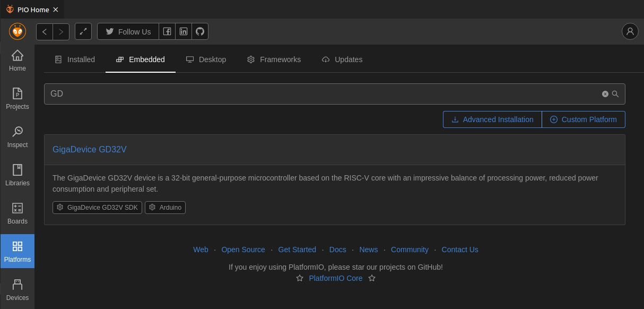Open the GigaDevice GD32V platform link
Image resolution: width=644 pixels, height=309 pixels.
pos(90,150)
